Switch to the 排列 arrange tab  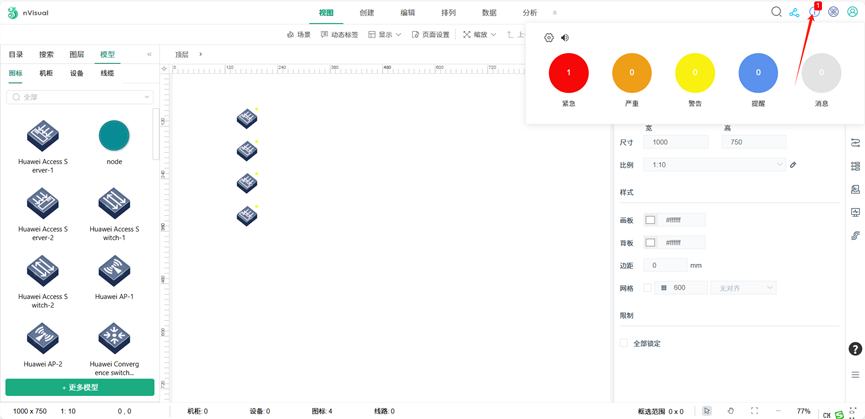[x=448, y=13]
